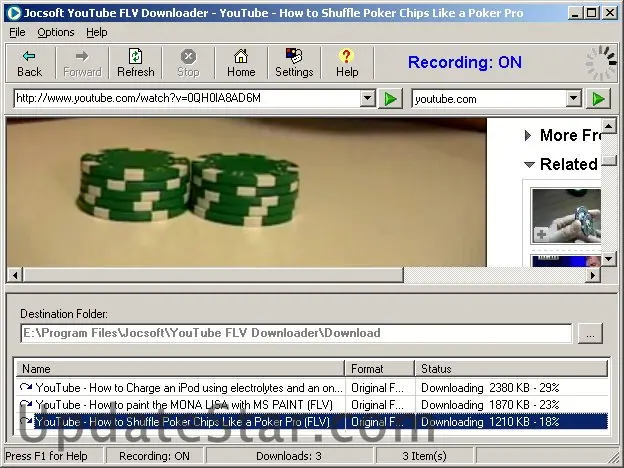Expand the More From section
The width and height of the screenshot is (624, 468).
tap(528, 136)
